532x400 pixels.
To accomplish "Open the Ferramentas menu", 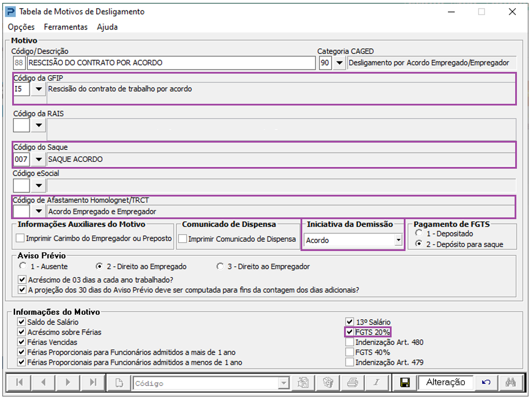I will pyautogui.click(x=66, y=27).
